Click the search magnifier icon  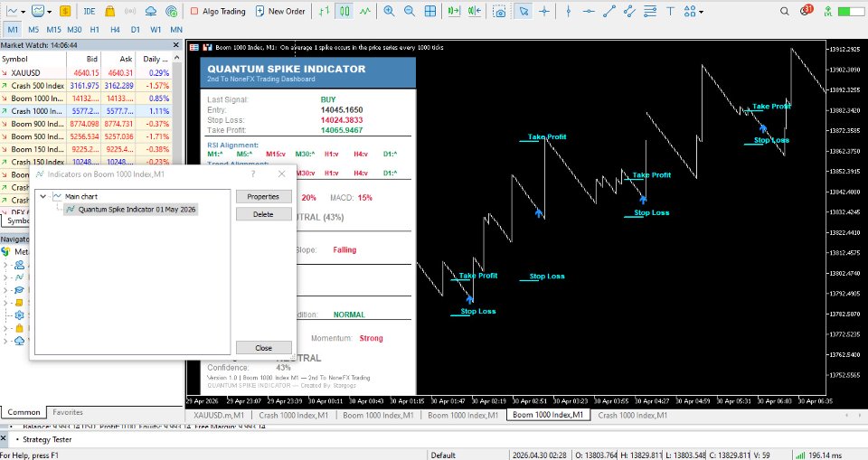(785, 11)
